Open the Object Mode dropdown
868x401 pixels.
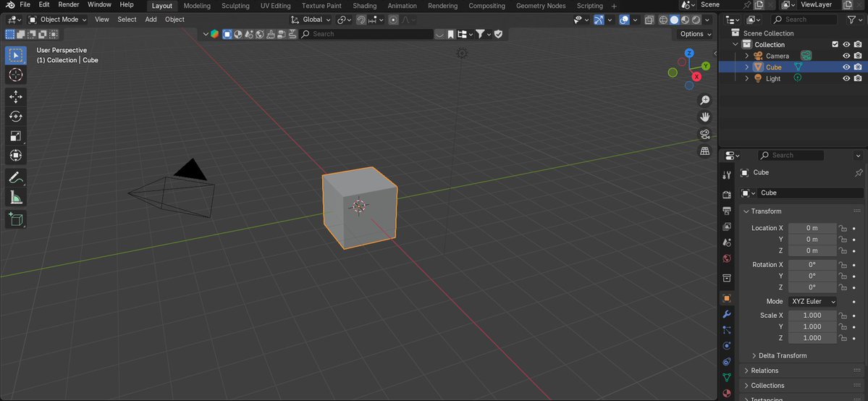click(x=58, y=20)
